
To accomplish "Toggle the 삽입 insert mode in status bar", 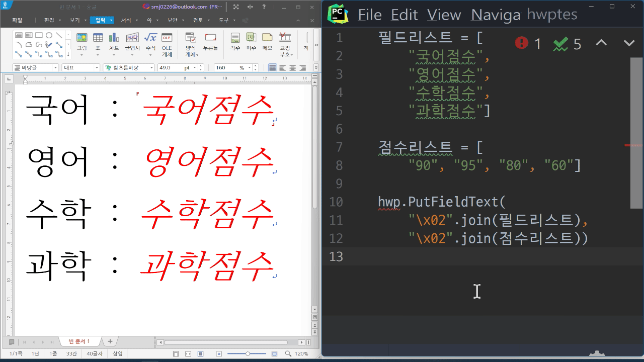I will 117,354.
